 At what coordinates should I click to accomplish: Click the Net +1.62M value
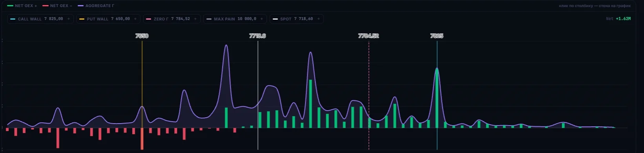coord(618,19)
